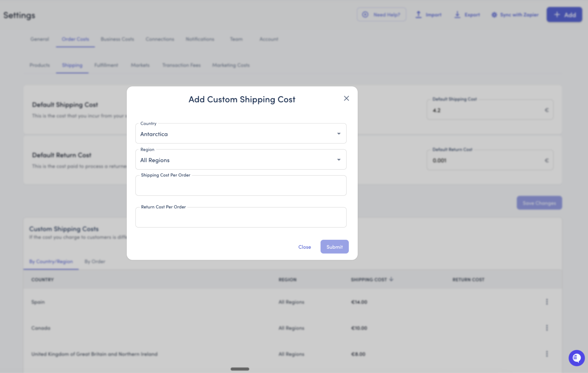Image resolution: width=588 pixels, height=373 pixels.
Task: Open the chat support bubble icon
Action: pyautogui.click(x=576, y=358)
